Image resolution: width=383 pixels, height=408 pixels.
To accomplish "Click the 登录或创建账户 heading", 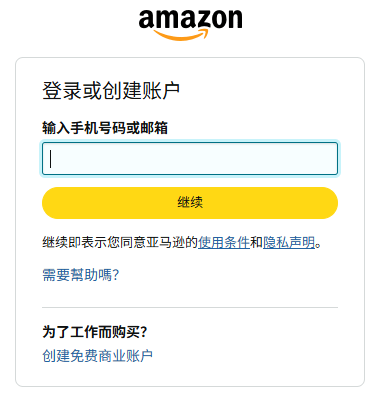I will tap(111, 91).
